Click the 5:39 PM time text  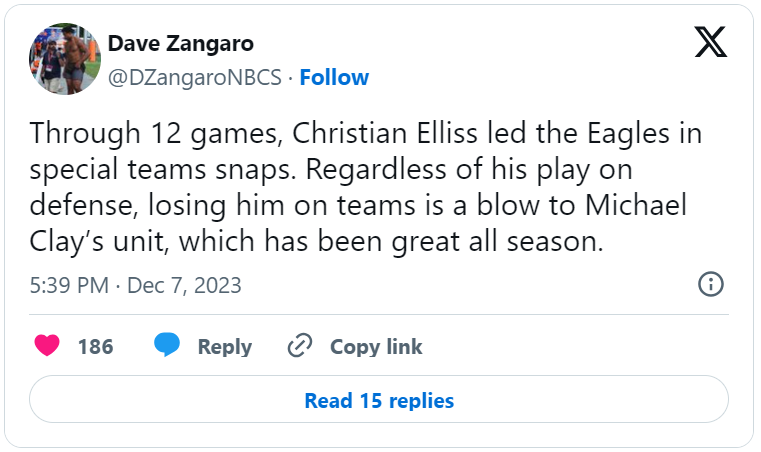[x=69, y=286]
